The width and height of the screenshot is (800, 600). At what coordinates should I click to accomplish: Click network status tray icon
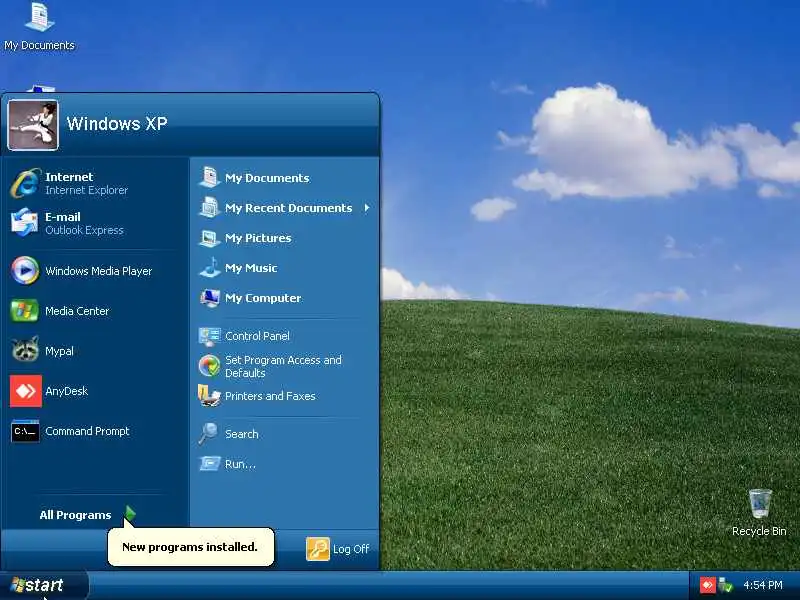coord(725,585)
